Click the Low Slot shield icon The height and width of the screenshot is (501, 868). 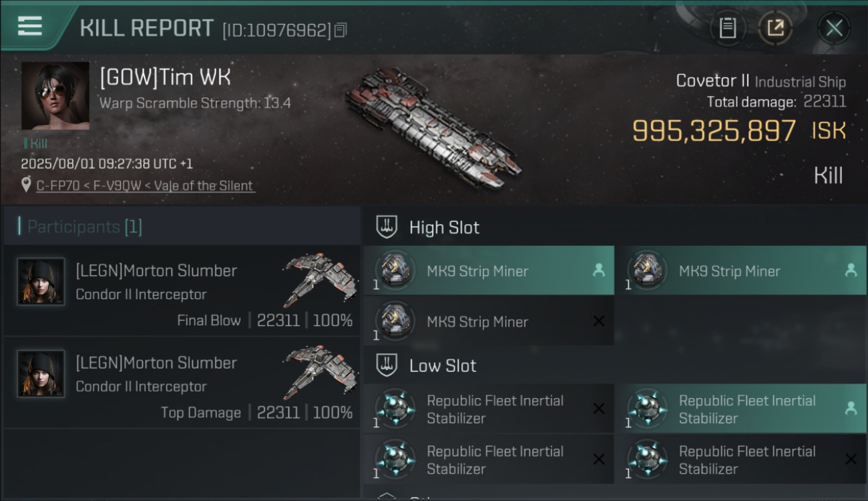[x=387, y=365]
